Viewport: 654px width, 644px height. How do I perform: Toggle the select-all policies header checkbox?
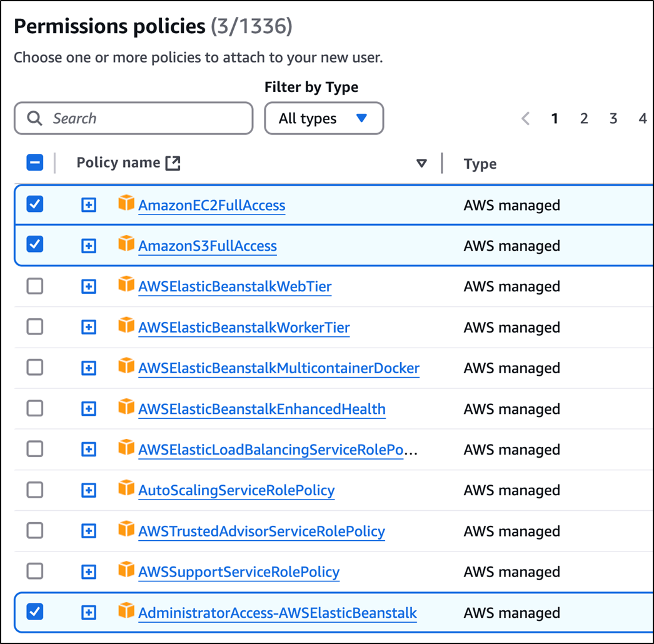coord(34,163)
